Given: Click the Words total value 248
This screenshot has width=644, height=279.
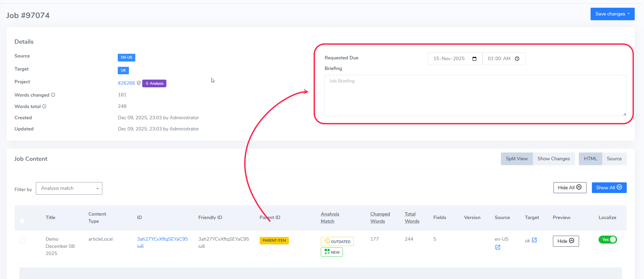Looking at the screenshot, I should coord(122,106).
